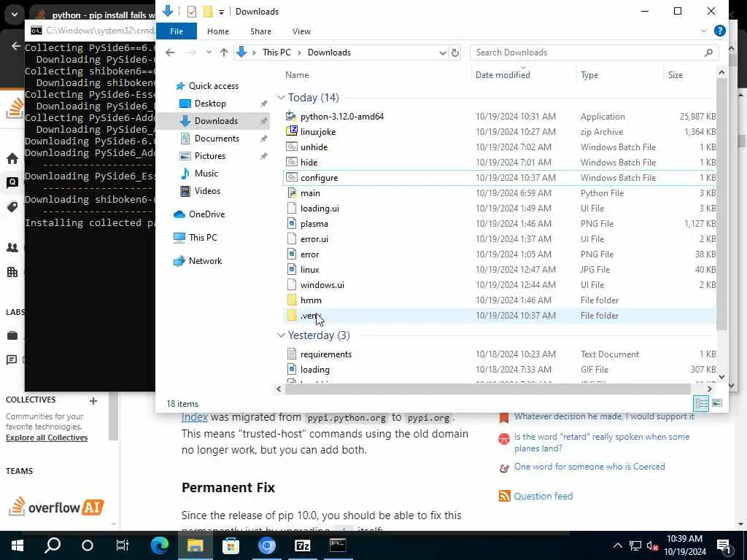747x560 pixels.
Task: Open browser tab list dropdown
Action: [15, 15]
